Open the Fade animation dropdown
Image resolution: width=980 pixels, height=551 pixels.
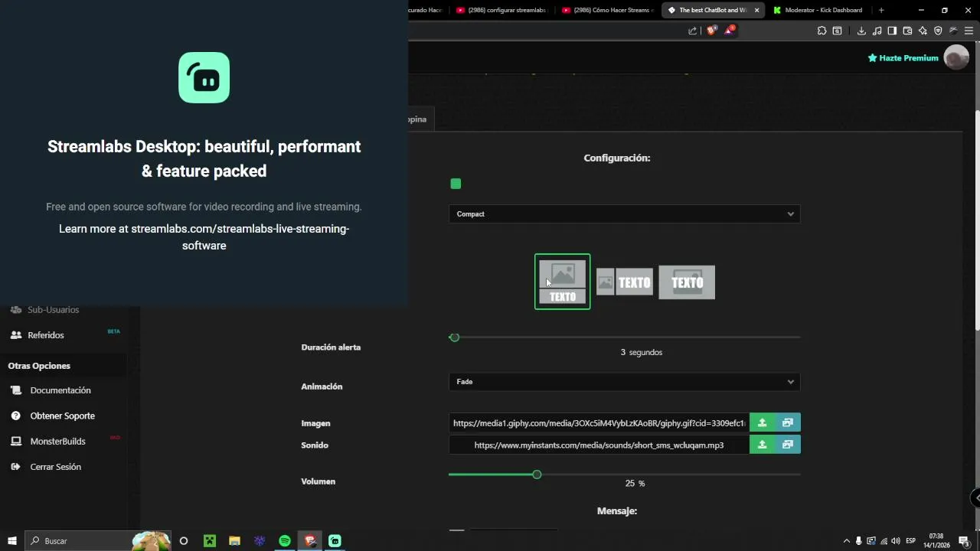[x=625, y=382]
